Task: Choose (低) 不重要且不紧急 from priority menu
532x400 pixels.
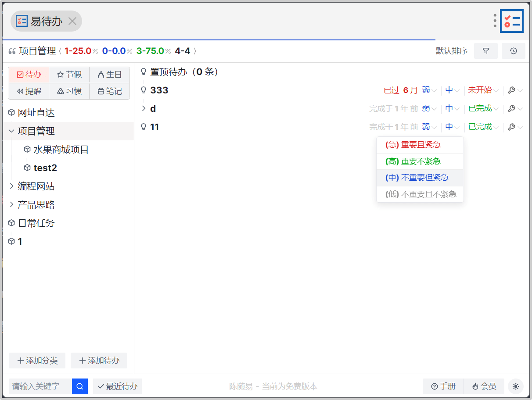Action: tap(420, 194)
